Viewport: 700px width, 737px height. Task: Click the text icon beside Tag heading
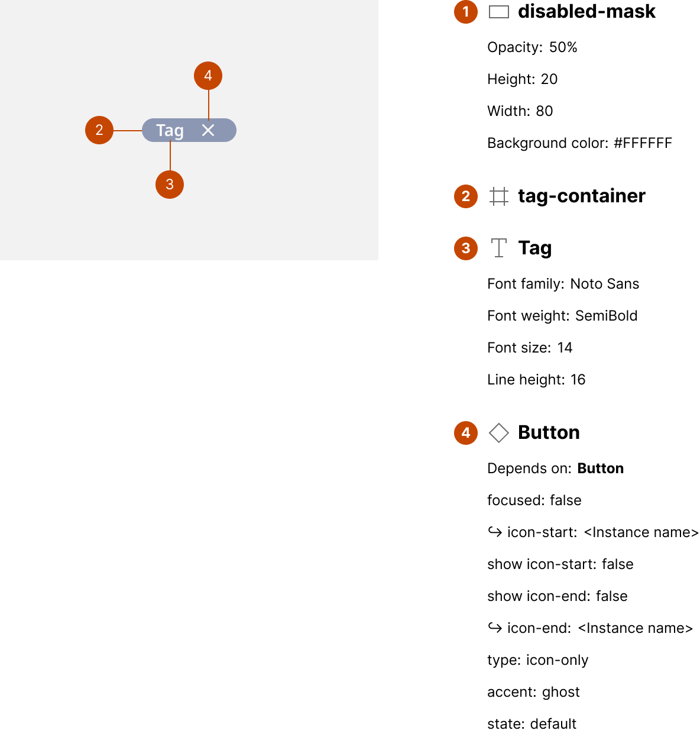[499, 248]
